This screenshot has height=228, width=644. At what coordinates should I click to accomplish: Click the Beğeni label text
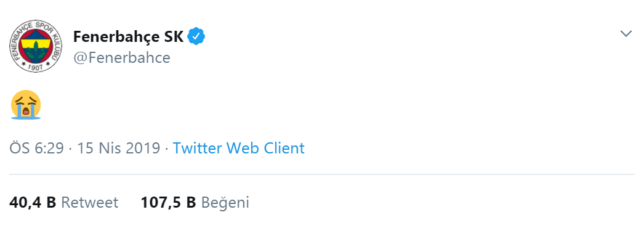click(225, 203)
